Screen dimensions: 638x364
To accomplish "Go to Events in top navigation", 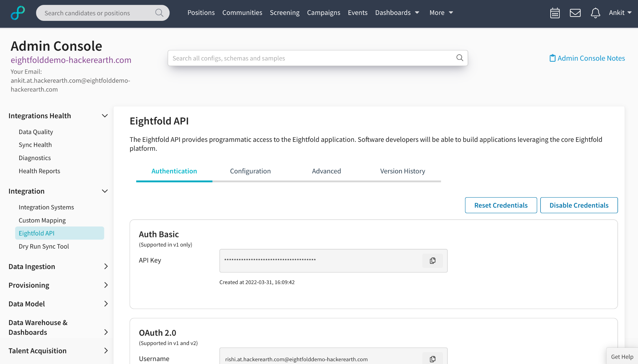I will pos(358,13).
